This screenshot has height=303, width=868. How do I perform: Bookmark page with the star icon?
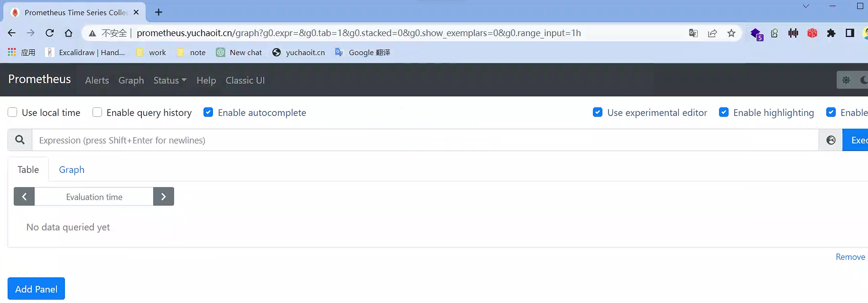click(731, 33)
